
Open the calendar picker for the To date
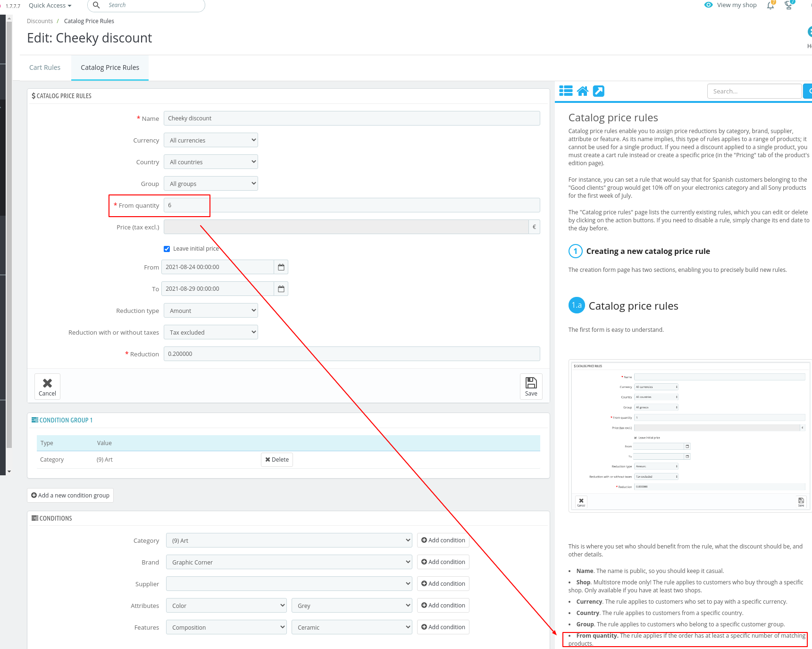click(281, 288)
